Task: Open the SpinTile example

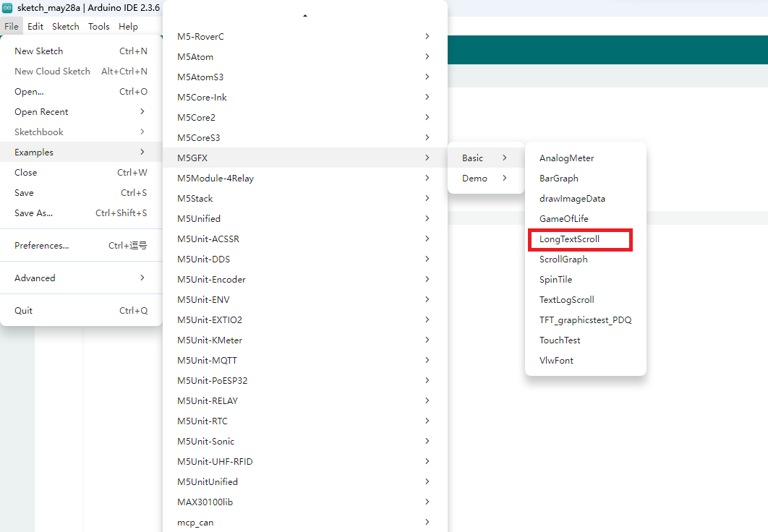Action: pos(585,280)
